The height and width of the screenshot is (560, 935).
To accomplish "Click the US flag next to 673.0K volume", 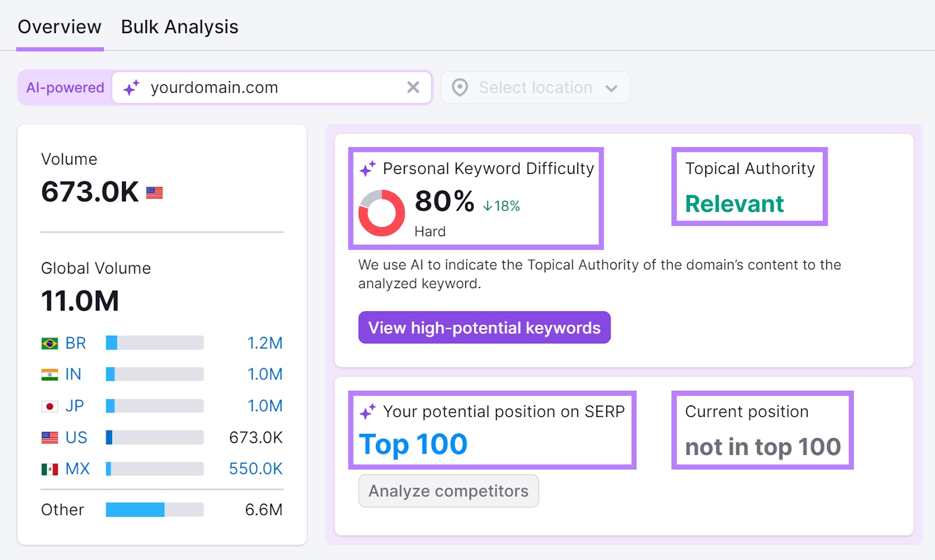I will pyautogui.click(x=154, y=192).
